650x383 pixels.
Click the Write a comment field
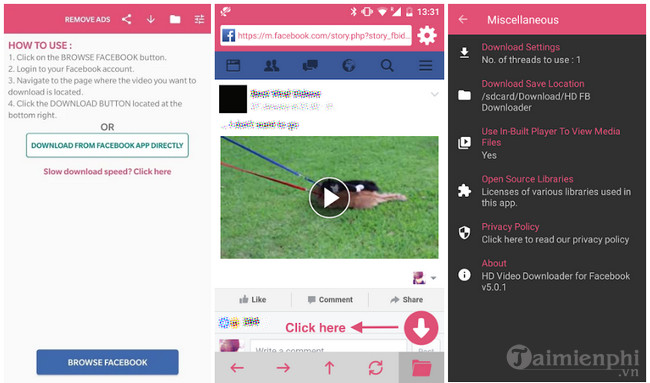(x=327, y=347)
